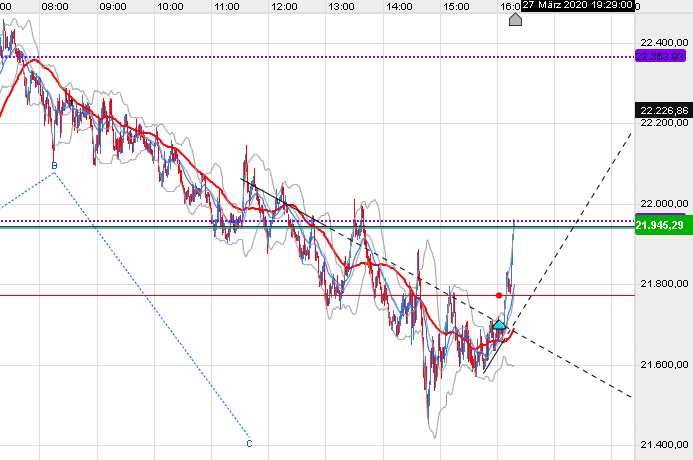Click the 10:00 time axis label

tap(170, 7)
